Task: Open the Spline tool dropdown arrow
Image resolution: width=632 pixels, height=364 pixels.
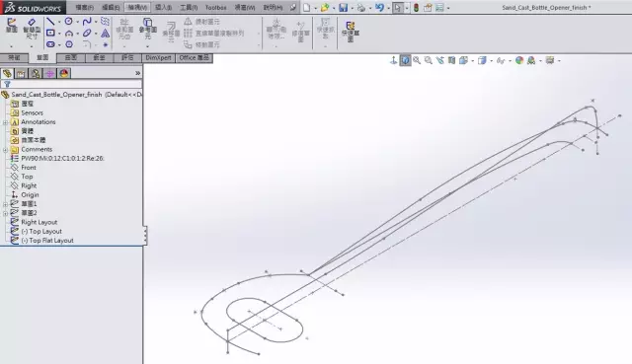Action: click(x=96, y=22)
